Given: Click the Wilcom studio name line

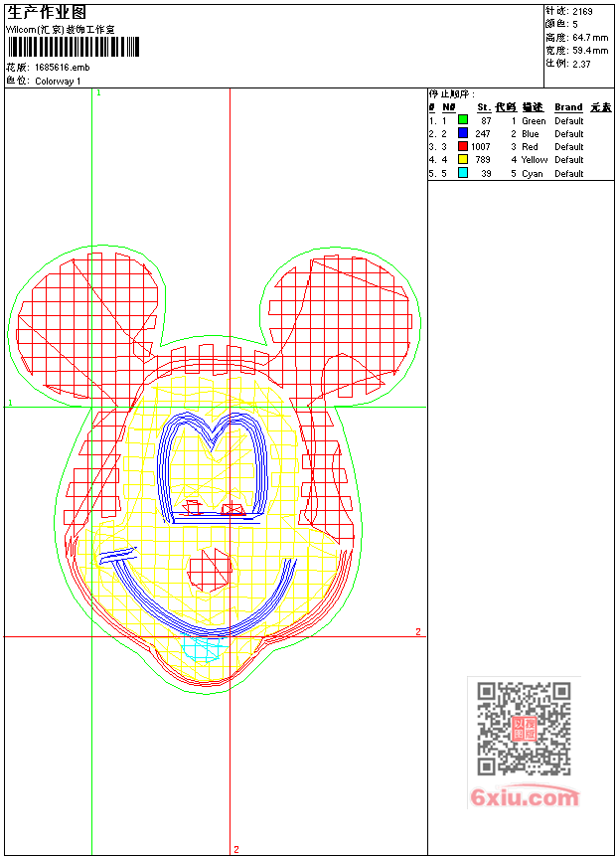Looking at the screenshot, I should [x=61, y=30].
